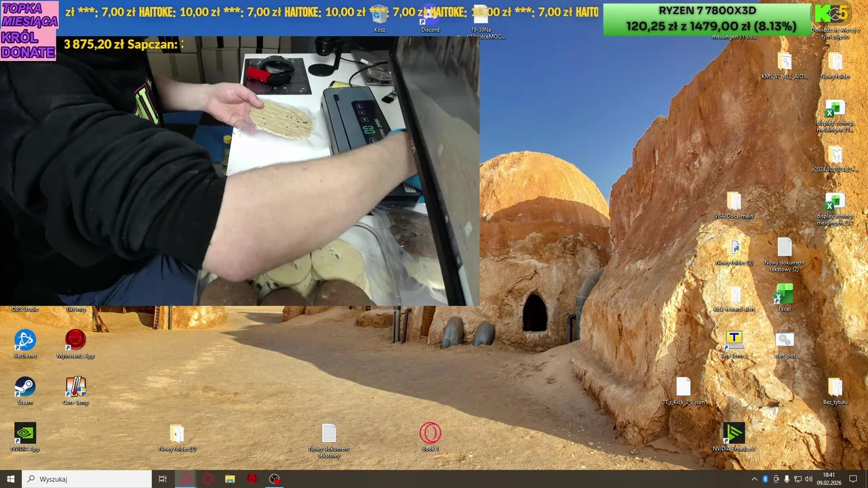The image size is (868, 488).
Task: Open the NVIDIA App desktop icon
Action: [x=25, y=438]
